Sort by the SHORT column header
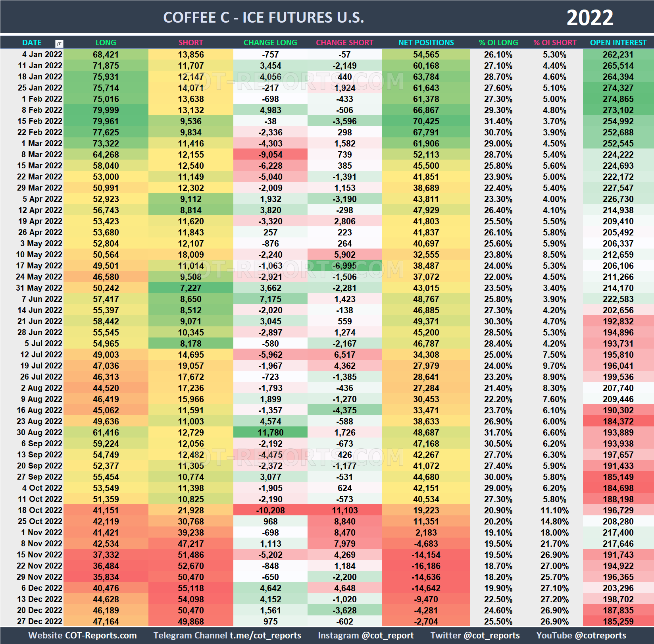The height and width of the screenshot is (644, 654). (190, 42)
